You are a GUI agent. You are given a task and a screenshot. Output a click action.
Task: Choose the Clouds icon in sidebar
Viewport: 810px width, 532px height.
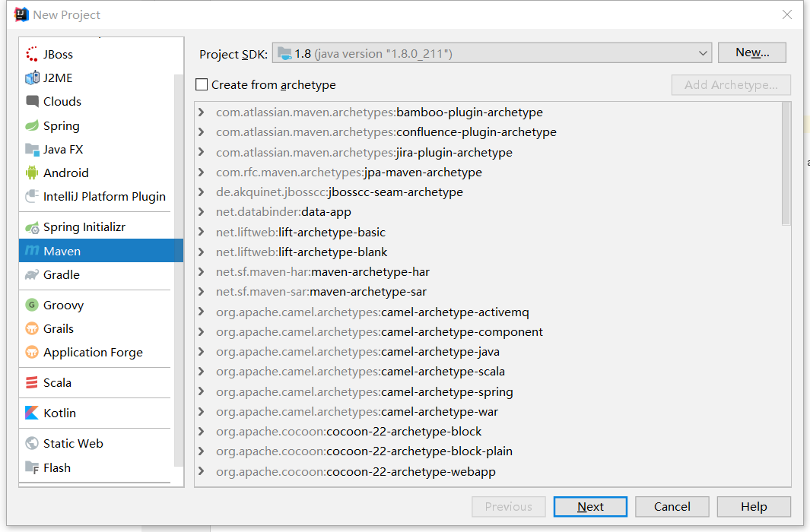point(32,101)
